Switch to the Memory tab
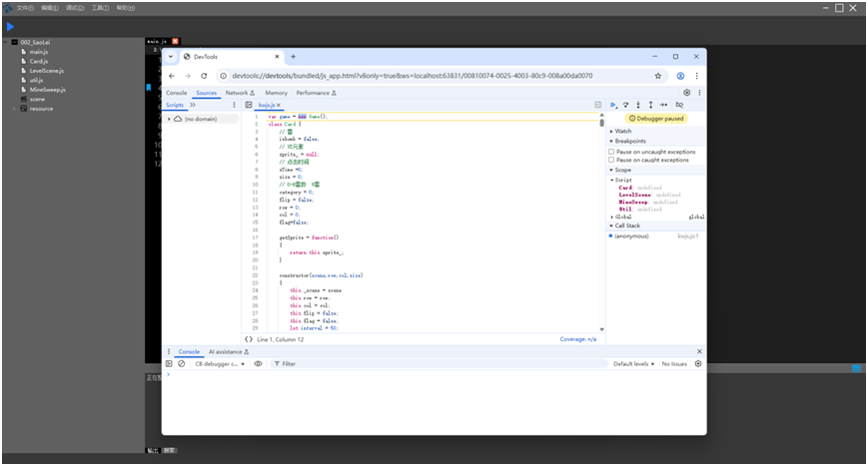The width and height of the screenshot is (868, 466). coord(276,93)
